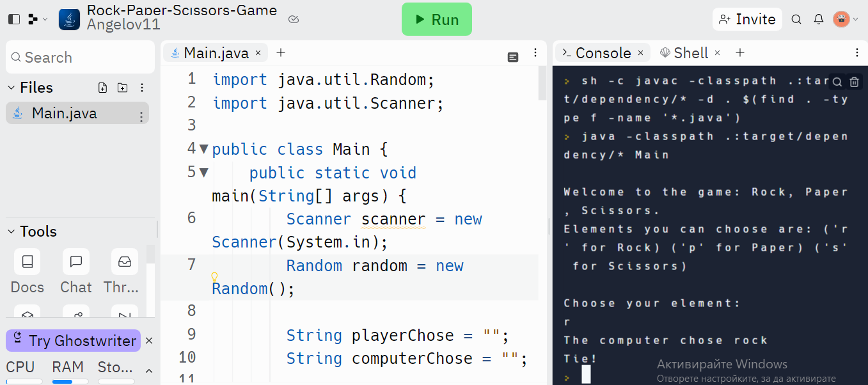Clear console output with the trash icon

click(x=855, y=83)
